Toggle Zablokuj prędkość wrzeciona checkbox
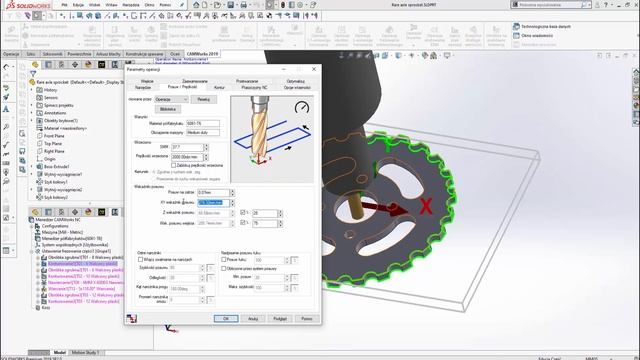Screen dimensions: 640x360 [173, 165]
